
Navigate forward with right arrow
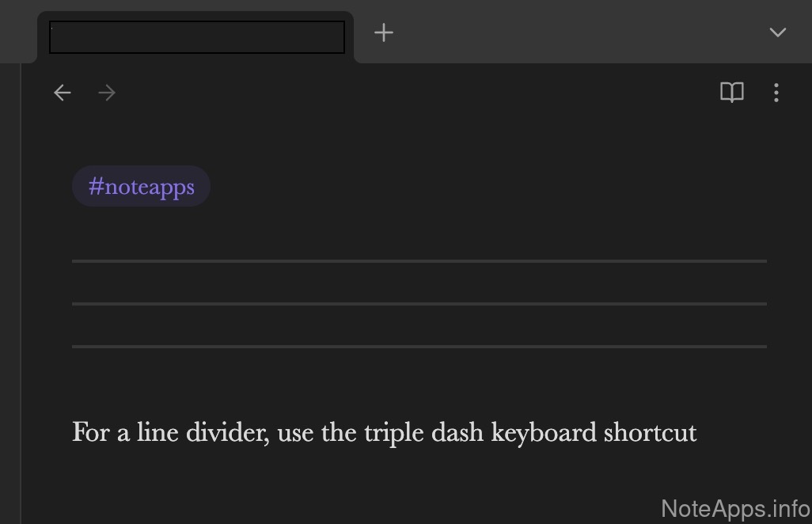107,93
